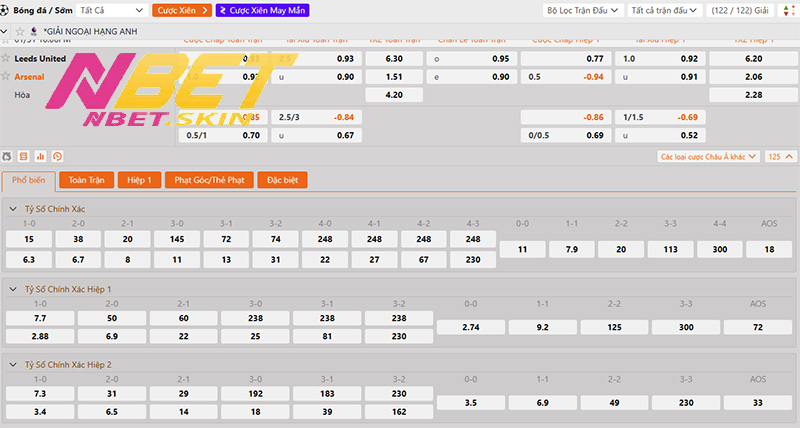The height and width of the screenshot is (428, 800).
Task: Toggle the star beside Arsenal
Action: tap(6, 76)
